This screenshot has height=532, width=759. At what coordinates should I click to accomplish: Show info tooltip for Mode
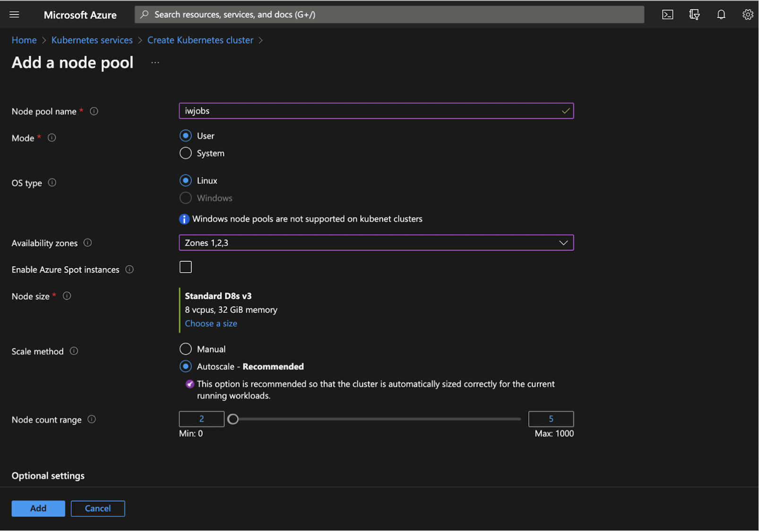coord(52,138)
